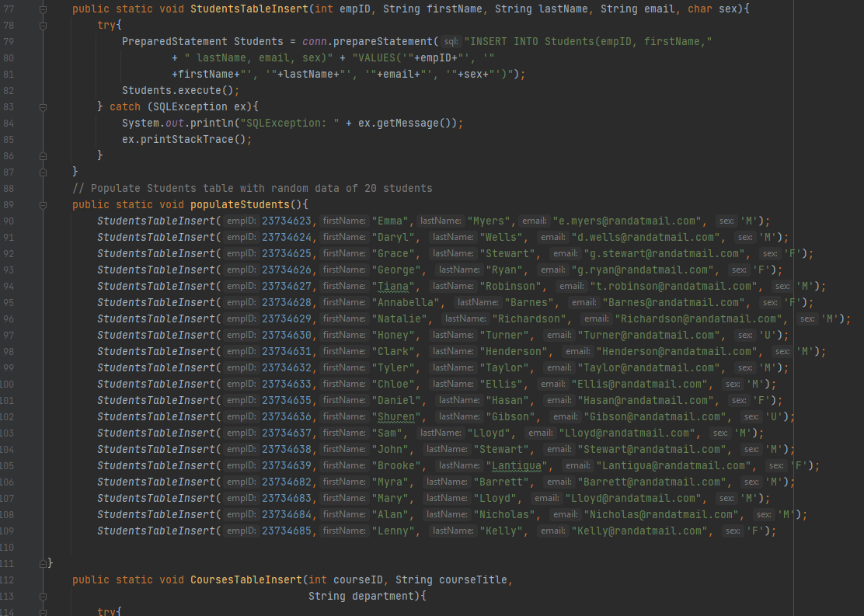Click the Students.execute() statement
The image size is (864, 616).
(x=181, y=90)
